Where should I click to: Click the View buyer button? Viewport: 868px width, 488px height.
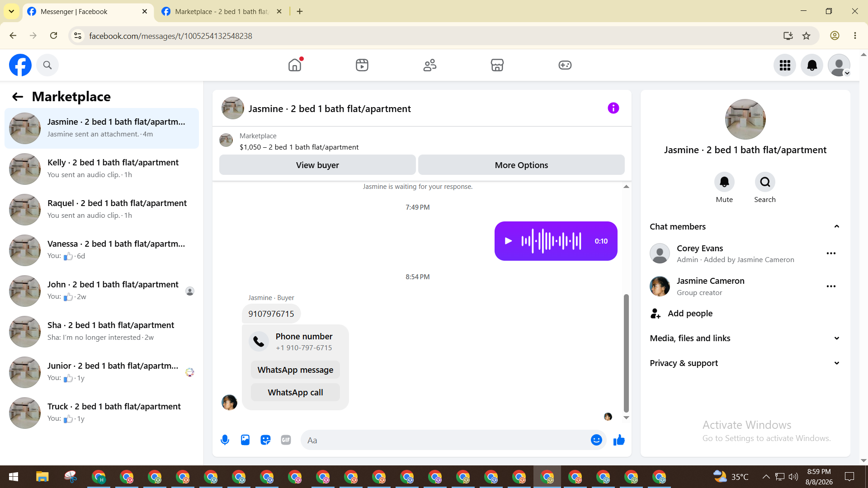pos(317,165)
